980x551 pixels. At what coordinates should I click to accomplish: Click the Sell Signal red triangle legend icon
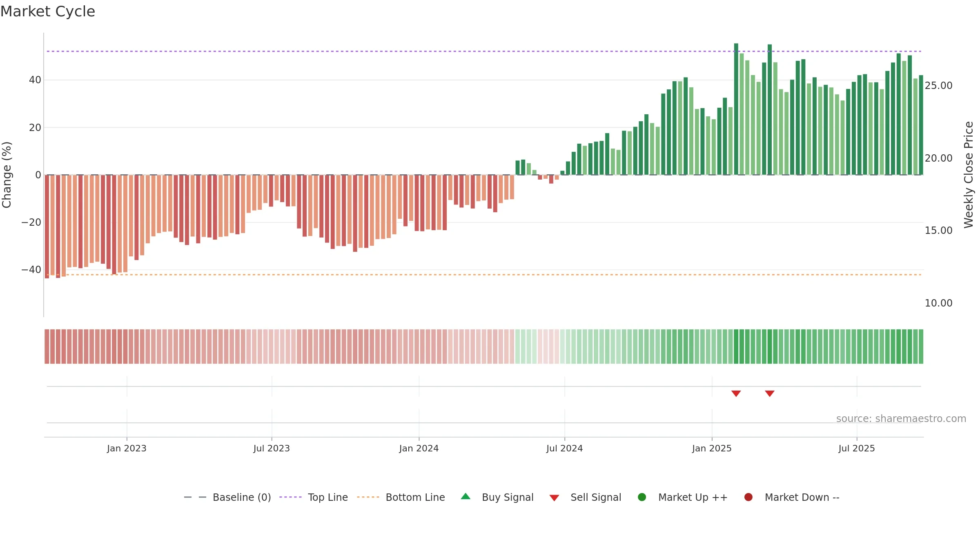pyautogui.click(x=554, y=498)
